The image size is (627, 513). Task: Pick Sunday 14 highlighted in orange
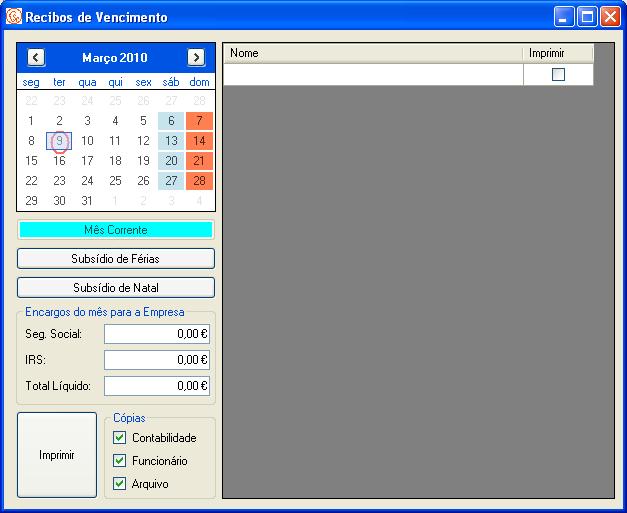(x=199, y=141)
